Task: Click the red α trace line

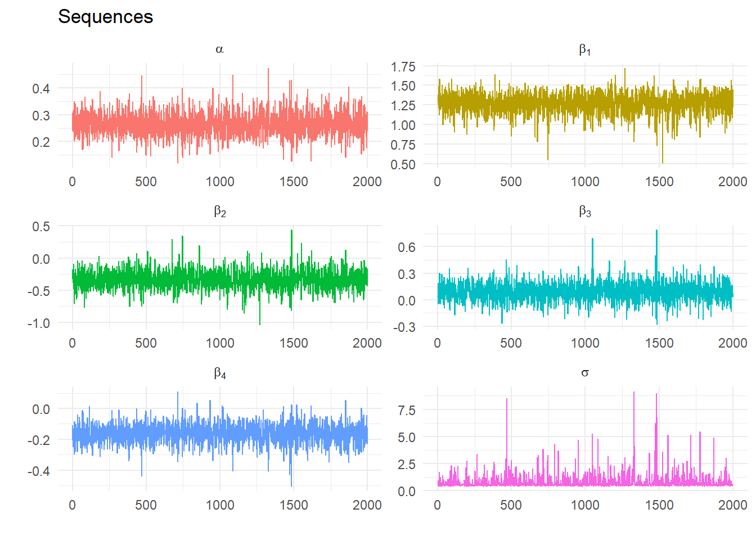Action: click(x=219, y=124)
